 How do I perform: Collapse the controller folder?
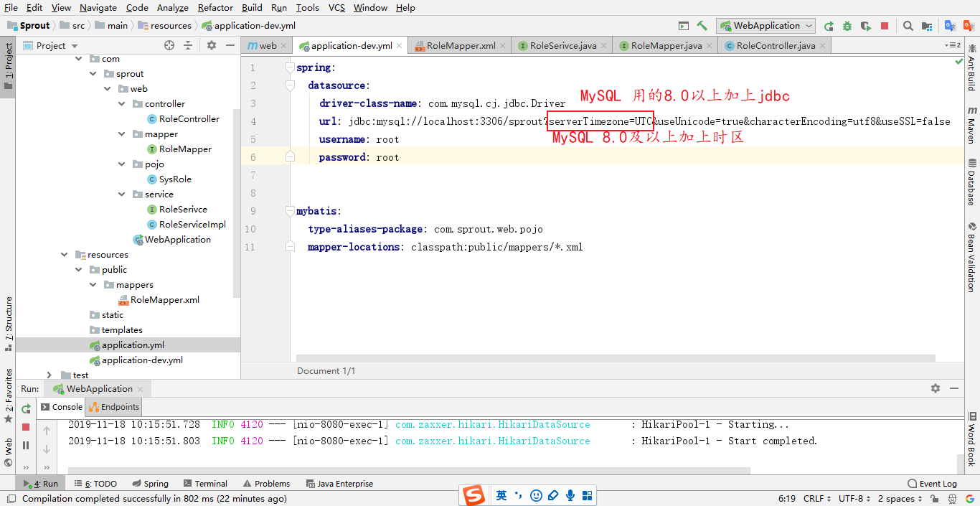pos(122,104)
